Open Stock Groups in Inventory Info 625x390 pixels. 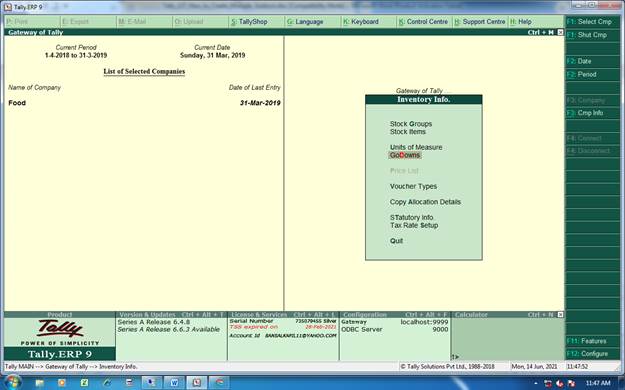(x=411, y=124)
